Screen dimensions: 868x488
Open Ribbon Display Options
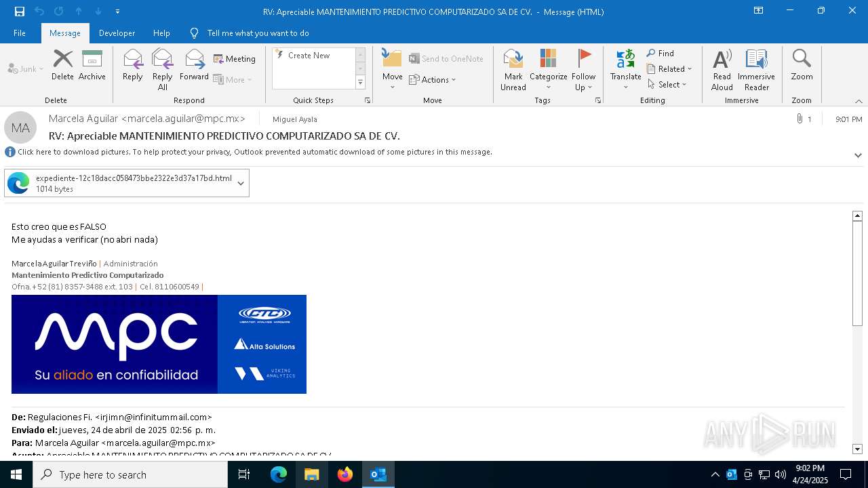pos(758,11)
